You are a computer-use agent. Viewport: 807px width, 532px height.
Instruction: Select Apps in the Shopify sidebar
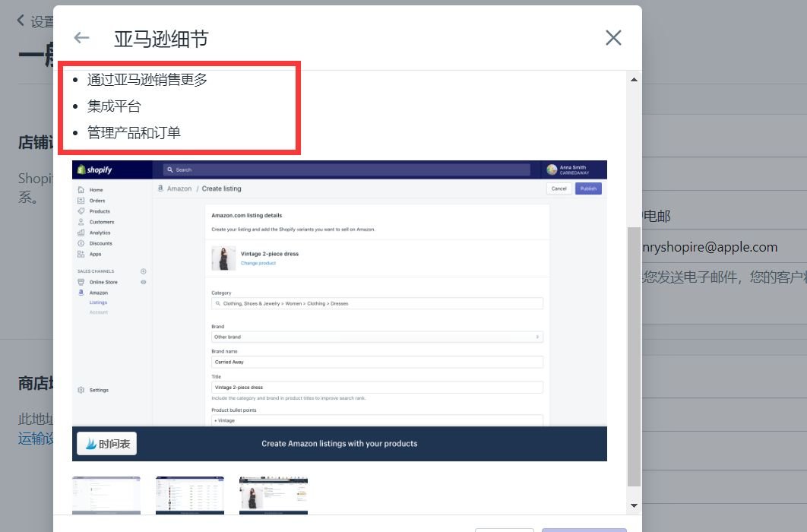pos(95,254)
